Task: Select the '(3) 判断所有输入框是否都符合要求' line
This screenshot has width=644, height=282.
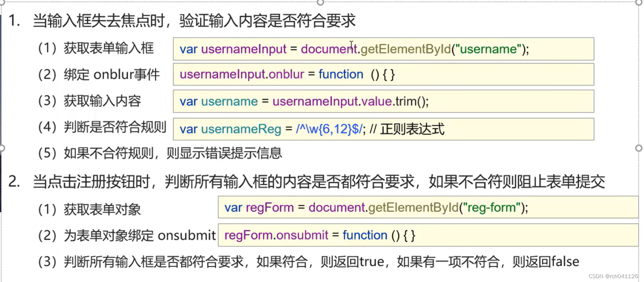Action: [x=308, y=262]
